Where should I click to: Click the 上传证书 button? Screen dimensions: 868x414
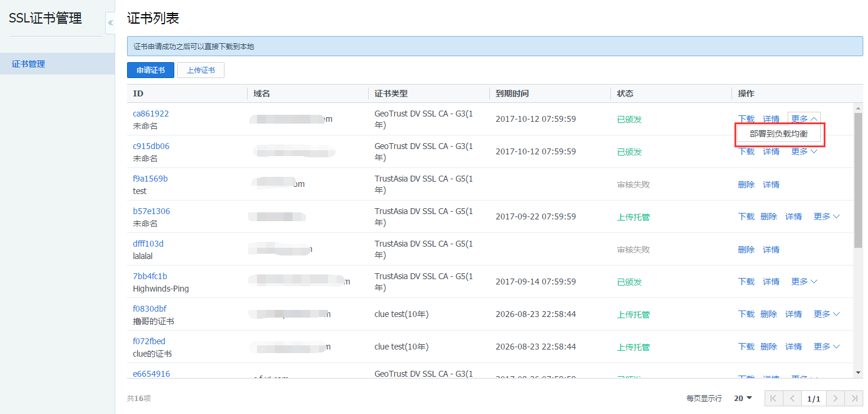pyautogui.click(x=201, y=70)
